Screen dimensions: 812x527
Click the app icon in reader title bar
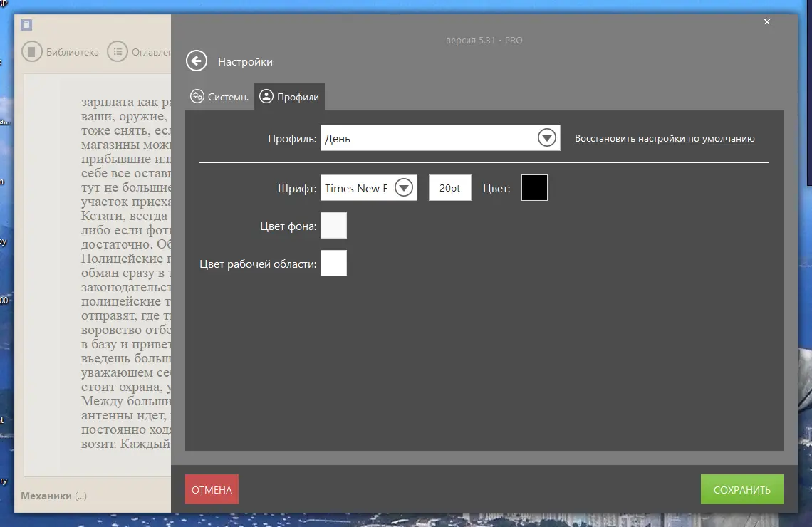pos(26,24)
